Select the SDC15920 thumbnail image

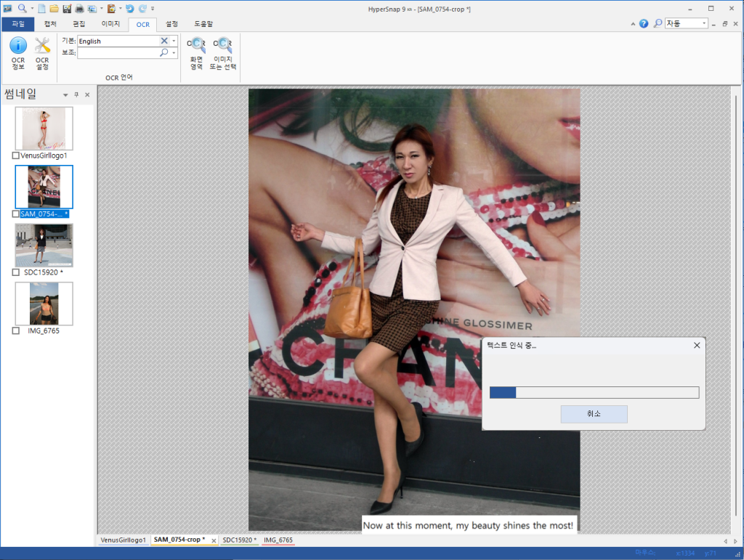(x=44, y=245)
